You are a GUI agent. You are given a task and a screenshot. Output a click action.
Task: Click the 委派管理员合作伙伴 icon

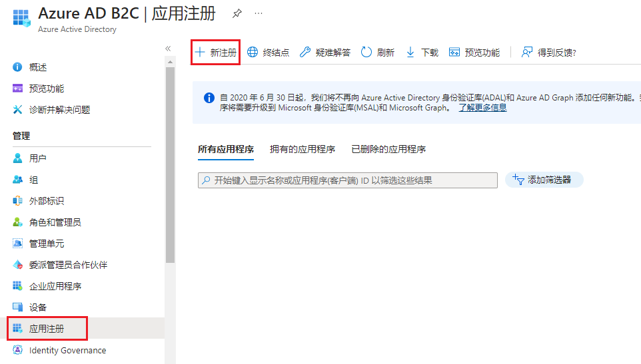click(x=17, y=265)
